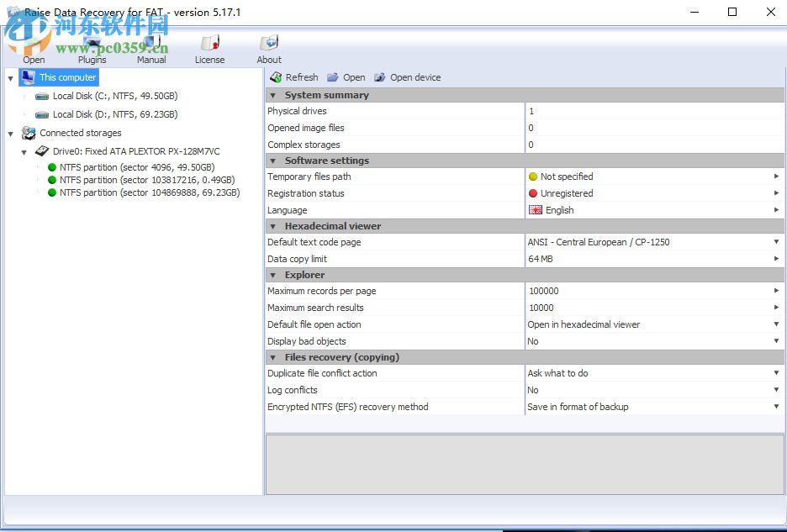Viewport: 787px width, 532px height.
Task: Click the Refresh icon button
Action: click(276, 77)
